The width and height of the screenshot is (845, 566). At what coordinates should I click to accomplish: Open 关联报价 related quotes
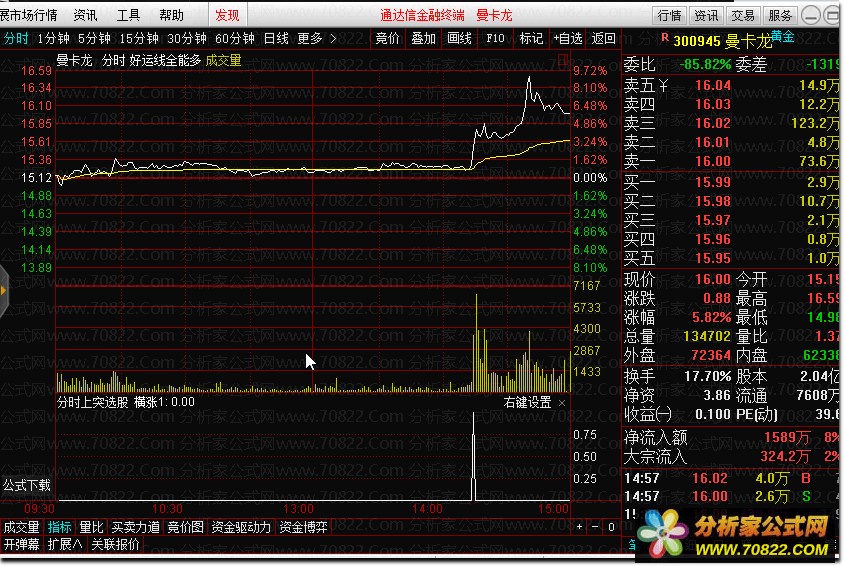click(x=115, y=544)
